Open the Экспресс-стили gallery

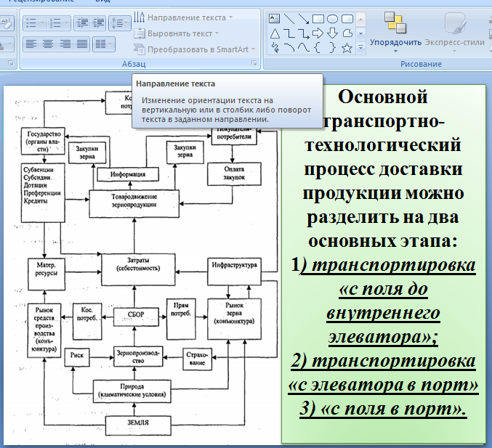[x=455, y=33]
